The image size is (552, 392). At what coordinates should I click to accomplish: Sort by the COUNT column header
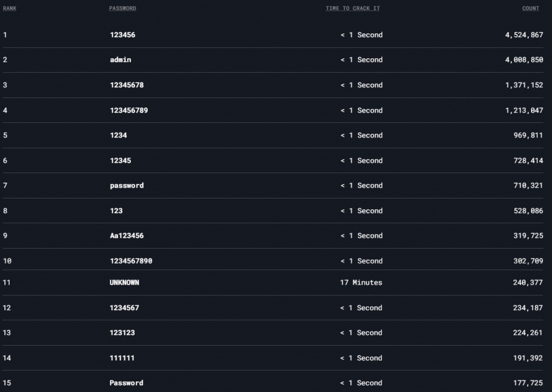[x=530, y=9]
